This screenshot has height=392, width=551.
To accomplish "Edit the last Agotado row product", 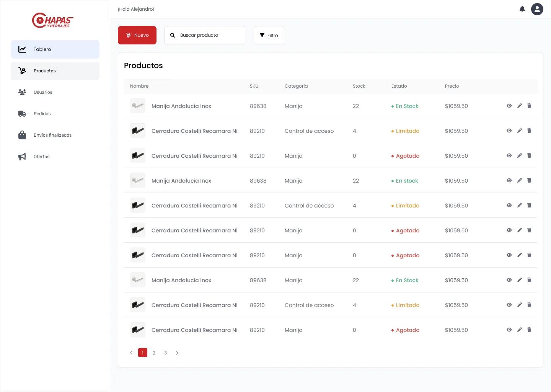I will click(519, 330).
